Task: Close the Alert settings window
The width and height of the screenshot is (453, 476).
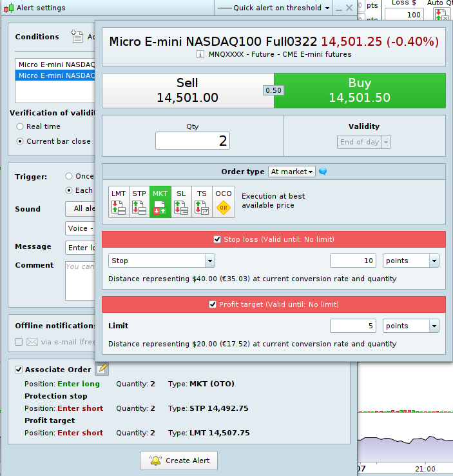Action: point(349,8)
